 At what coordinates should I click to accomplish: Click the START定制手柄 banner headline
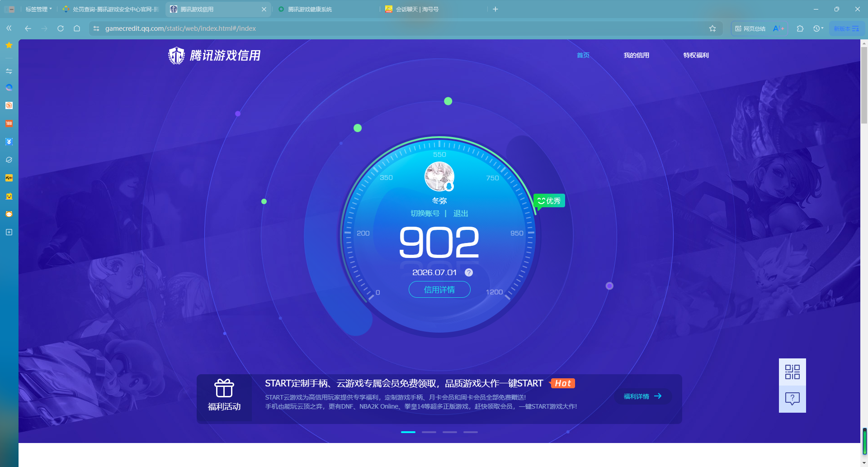[404, 383]
